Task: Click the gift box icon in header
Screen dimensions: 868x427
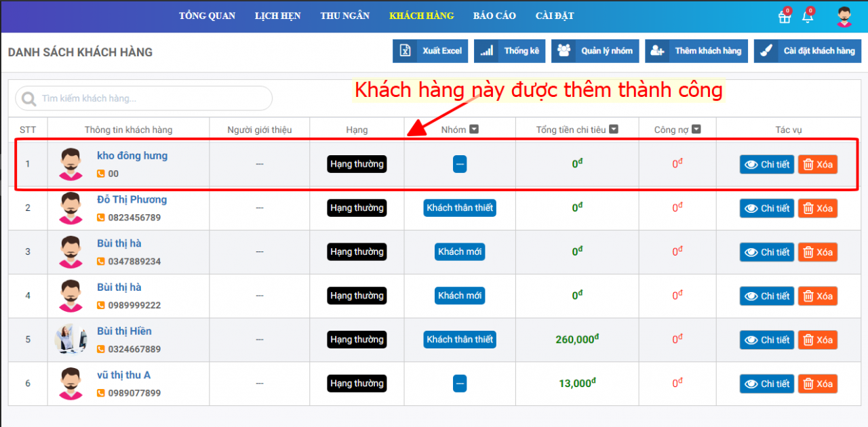Action: 785,18
